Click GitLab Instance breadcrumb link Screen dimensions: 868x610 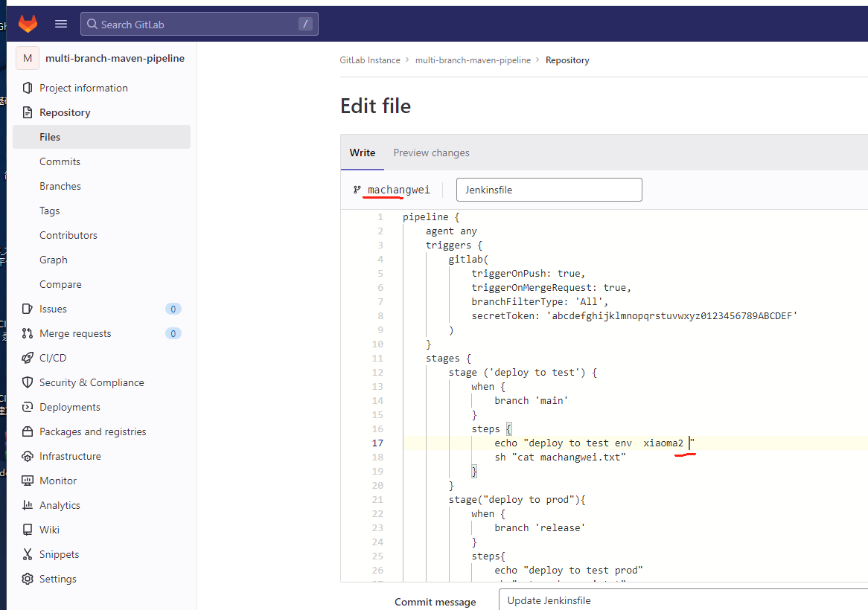(370, 60)
